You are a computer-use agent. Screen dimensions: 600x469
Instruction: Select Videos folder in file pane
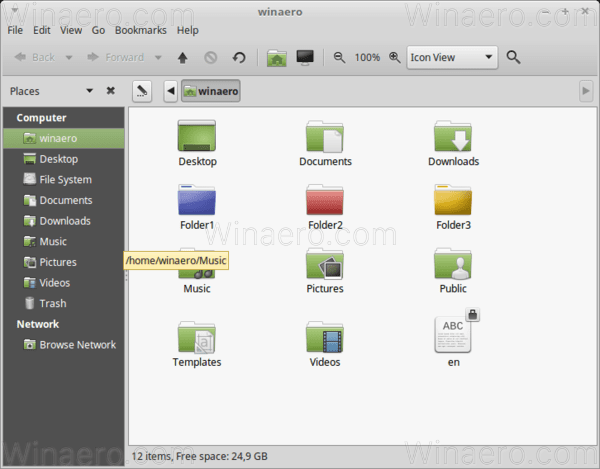coord(325,337)
